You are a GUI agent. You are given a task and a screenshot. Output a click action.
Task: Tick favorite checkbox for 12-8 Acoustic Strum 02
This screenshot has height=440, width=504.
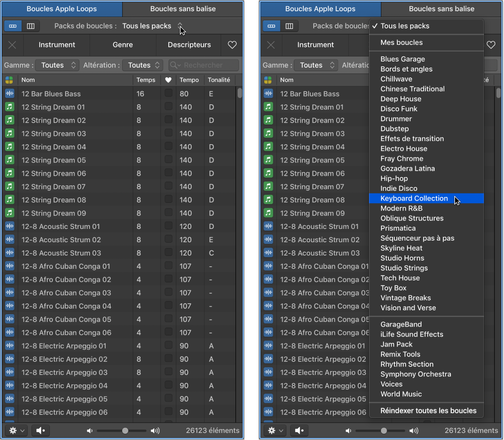168,239
